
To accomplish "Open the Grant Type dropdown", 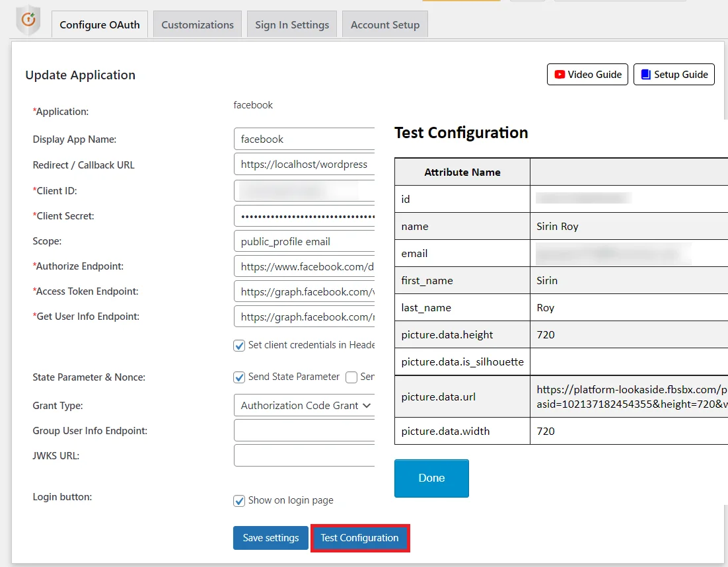I will coord(305,405).
